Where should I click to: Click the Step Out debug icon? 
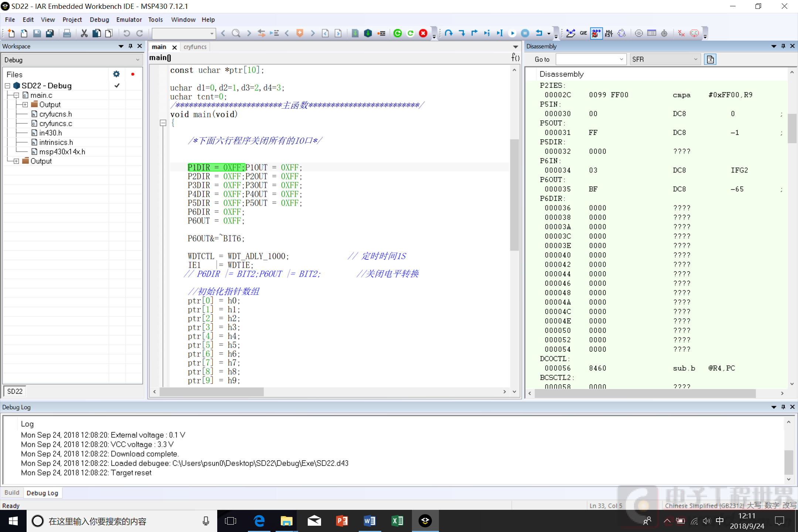coord(474,33)
